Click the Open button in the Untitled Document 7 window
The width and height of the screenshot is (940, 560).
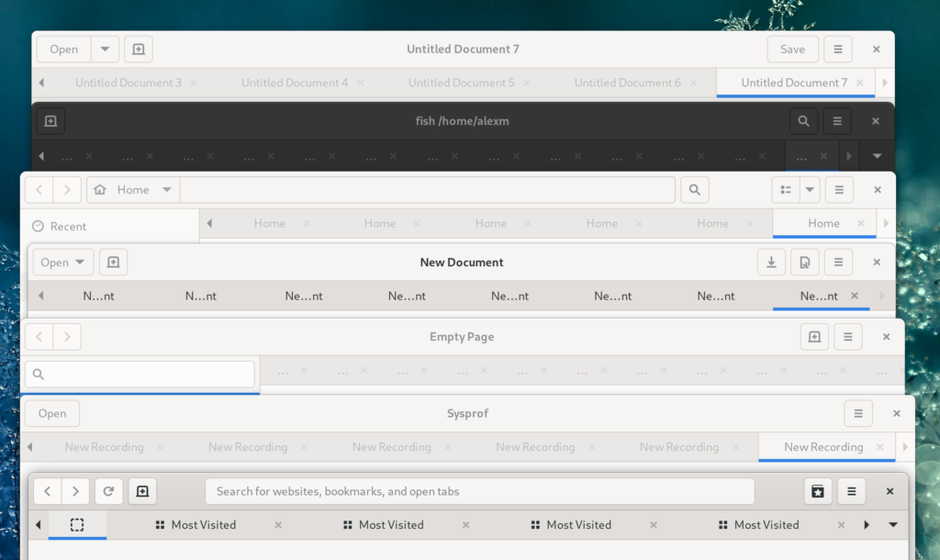(63, 50)
